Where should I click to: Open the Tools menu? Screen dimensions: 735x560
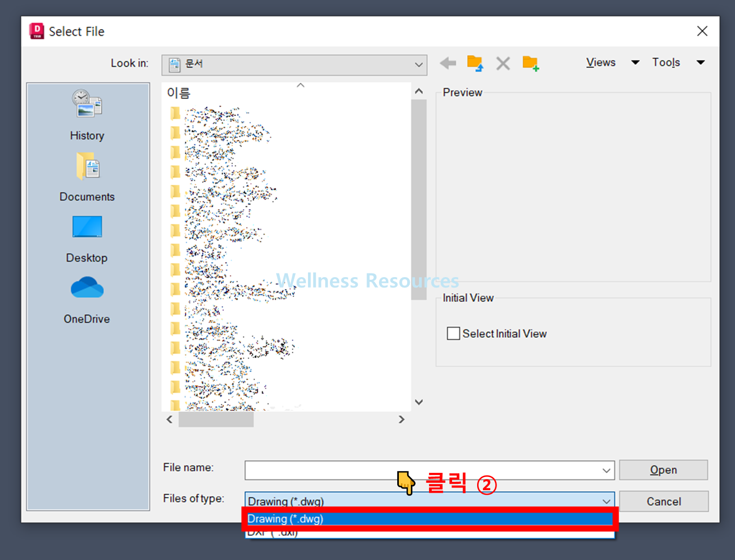tap(666, 63)
